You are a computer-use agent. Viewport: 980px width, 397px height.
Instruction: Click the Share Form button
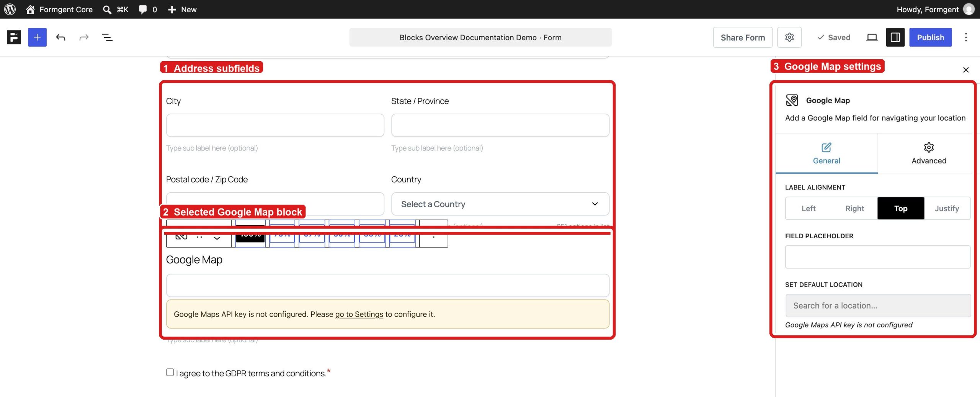point(743,37)
